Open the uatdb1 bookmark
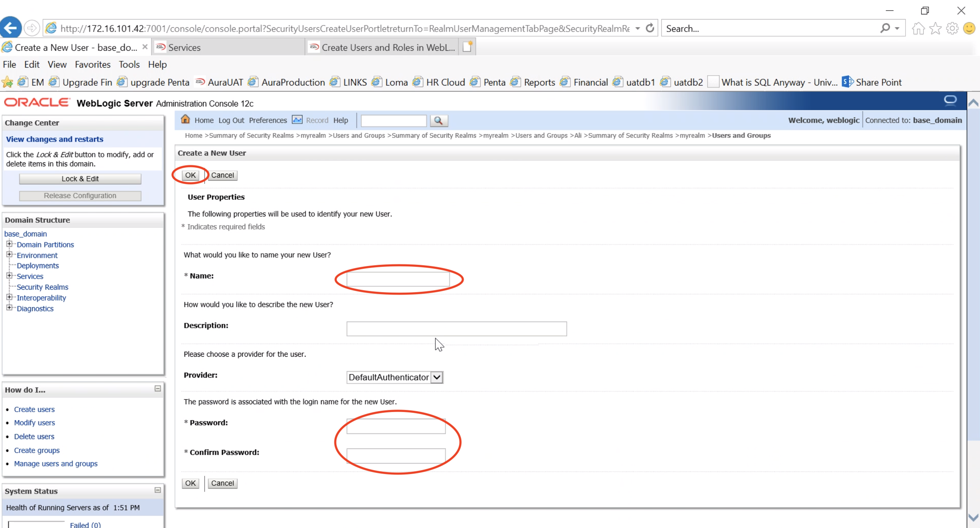 [634, 82]
